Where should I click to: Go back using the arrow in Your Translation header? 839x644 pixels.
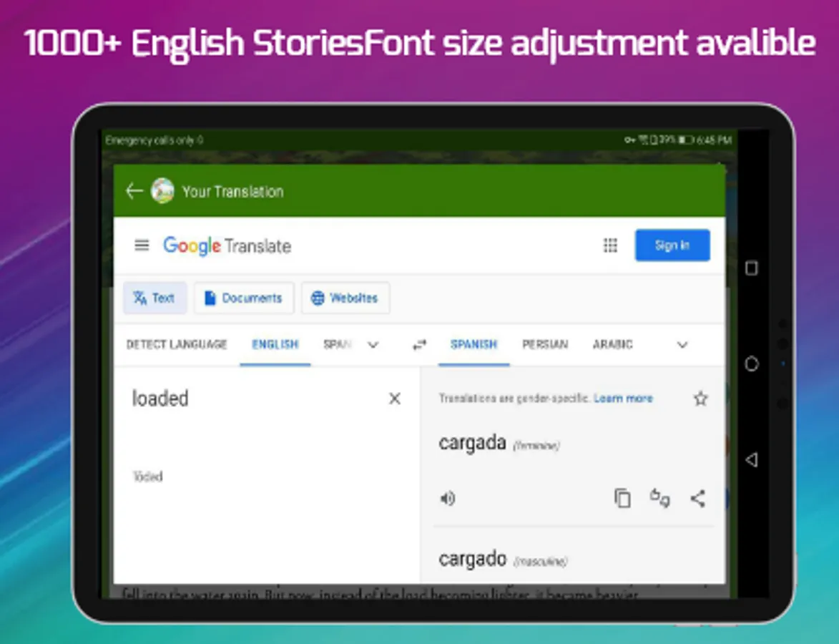point(134,190)
